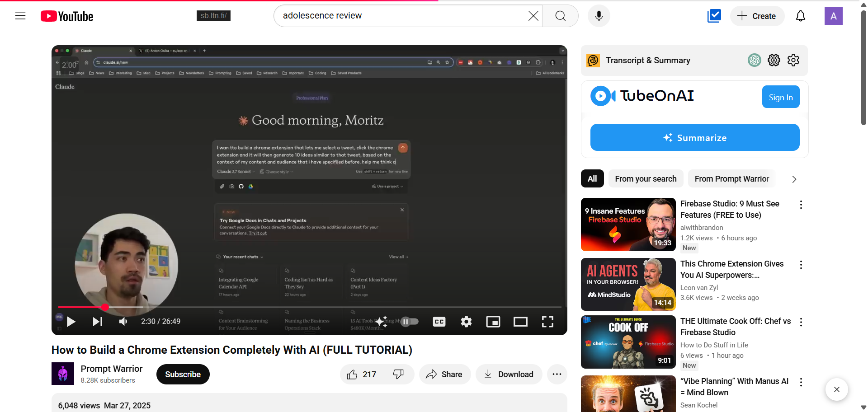The height and width of the screenshot is (412, 868).
Task: Select the All filter chip
Action: tap(592, 179)
